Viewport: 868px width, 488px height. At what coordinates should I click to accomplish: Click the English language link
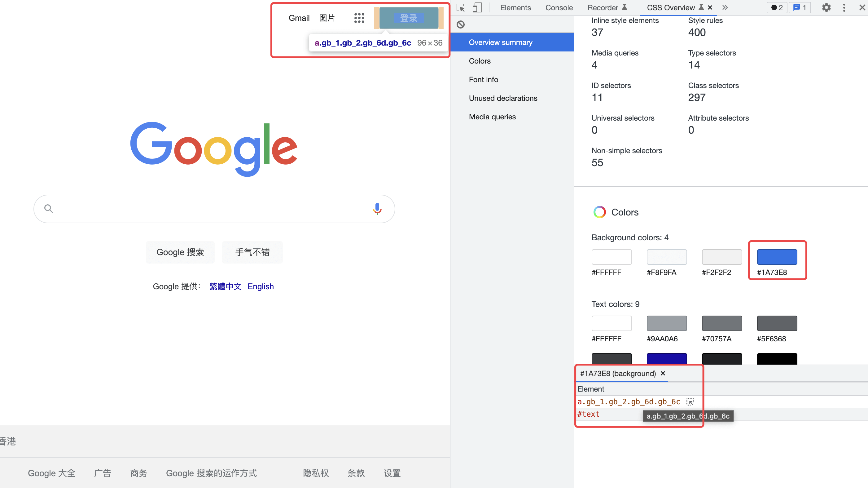(261, 286)
